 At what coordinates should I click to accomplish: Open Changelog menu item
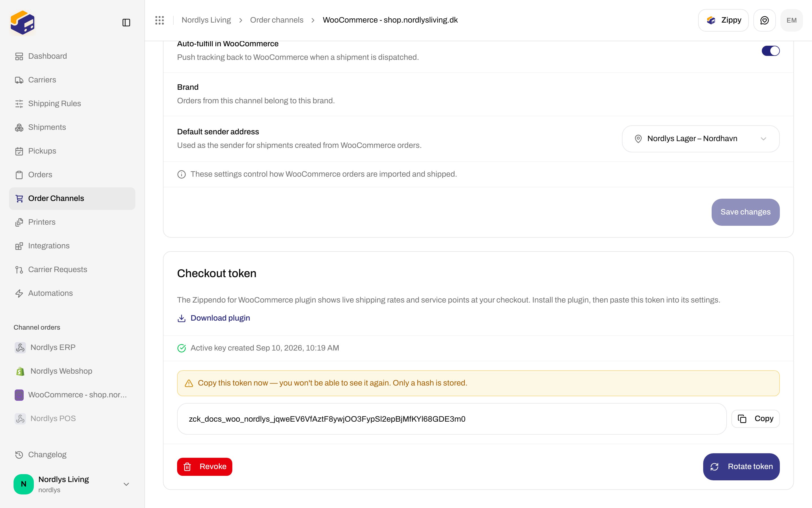pos(72,454)
